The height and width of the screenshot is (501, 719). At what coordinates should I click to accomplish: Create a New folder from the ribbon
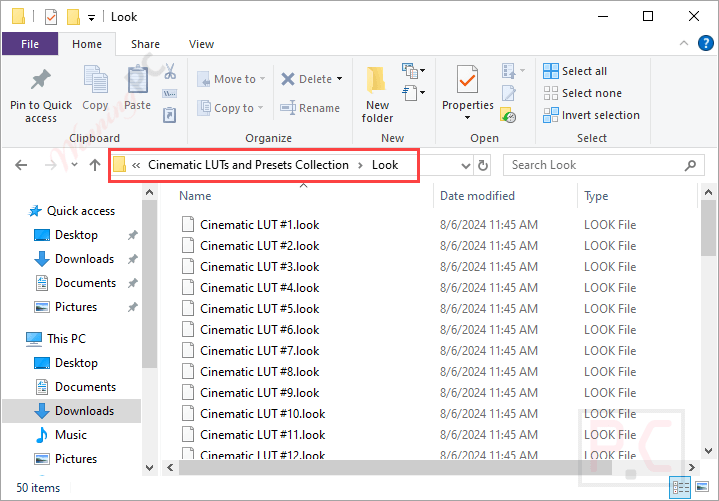pyautogui.click(x=377, y=94)
